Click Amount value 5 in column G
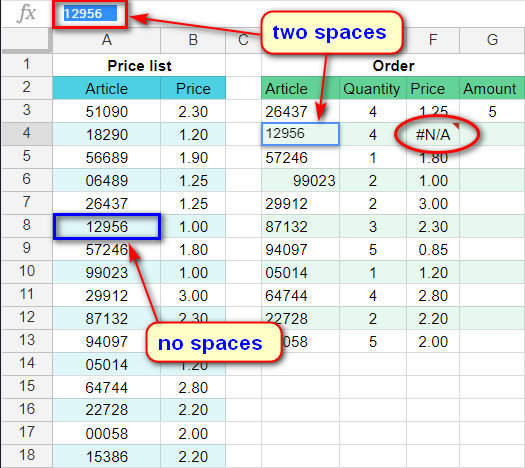Screen dimensions: 525x468 [492, 111]
